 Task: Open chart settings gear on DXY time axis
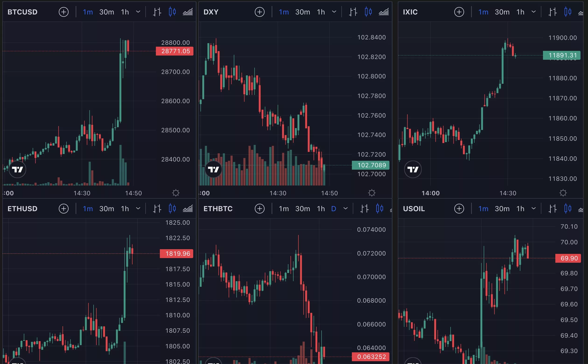pos(372,193)
